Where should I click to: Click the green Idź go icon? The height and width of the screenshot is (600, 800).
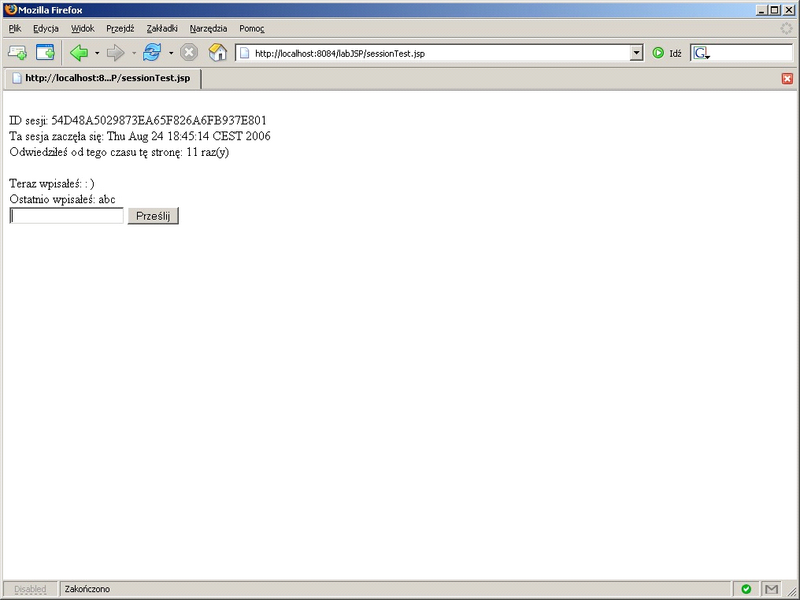[x=658, y=53]
